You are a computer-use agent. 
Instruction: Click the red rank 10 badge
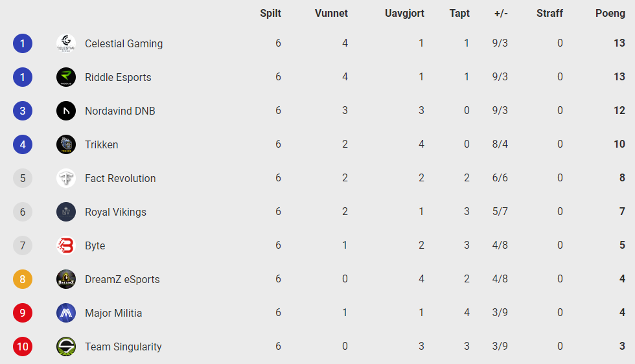coord(23,347)
